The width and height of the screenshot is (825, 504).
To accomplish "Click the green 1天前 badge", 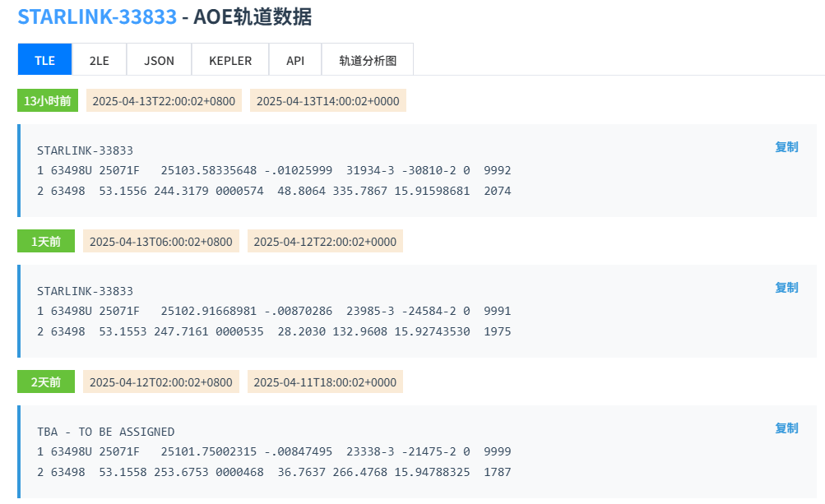I will coord(46,242).
